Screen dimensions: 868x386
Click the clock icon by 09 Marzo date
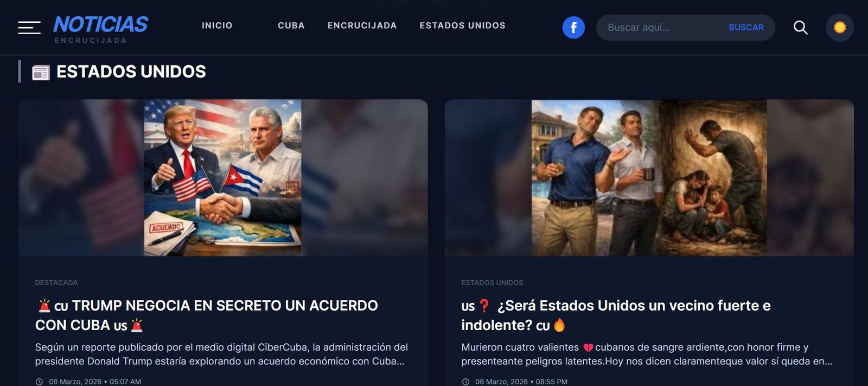coord(39,382)
